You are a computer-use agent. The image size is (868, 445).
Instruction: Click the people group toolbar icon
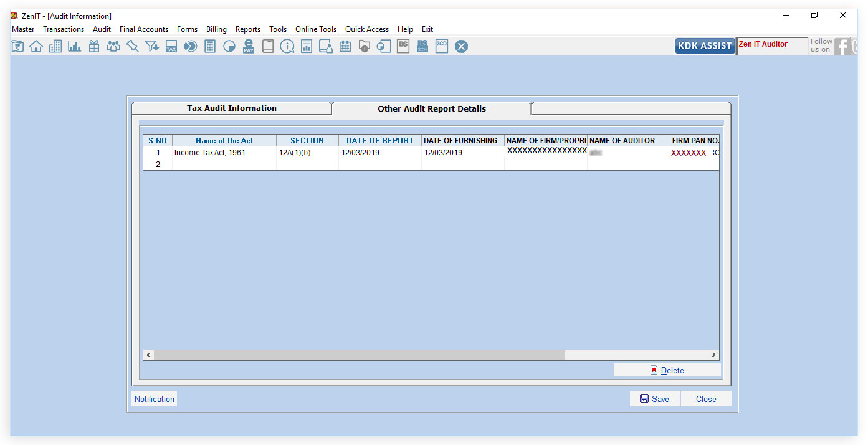(x=113, y=46)
